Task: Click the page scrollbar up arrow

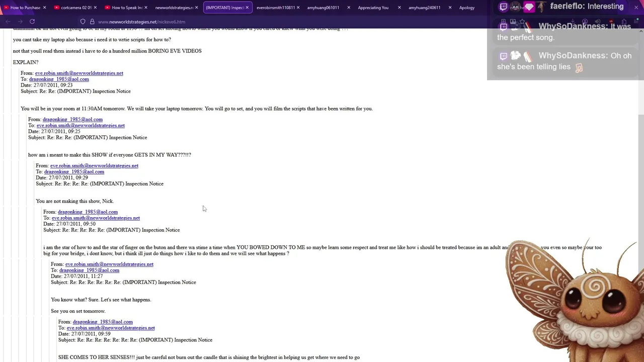Action: click(640, 31)
